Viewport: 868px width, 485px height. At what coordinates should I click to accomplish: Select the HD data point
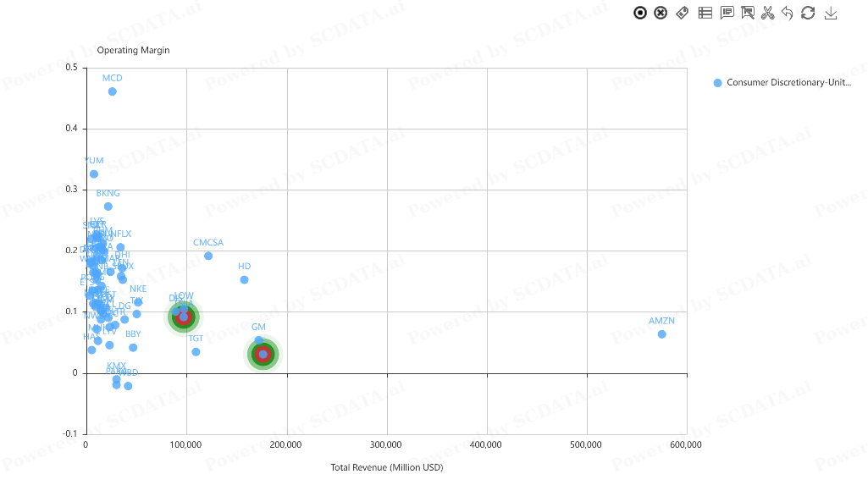tap(245, 279)
